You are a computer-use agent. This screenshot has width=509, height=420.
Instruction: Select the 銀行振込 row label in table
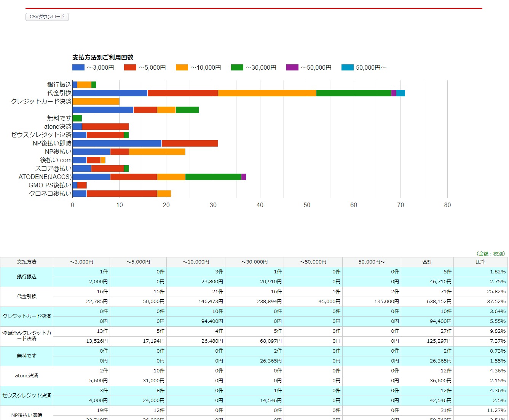[27, 277]
